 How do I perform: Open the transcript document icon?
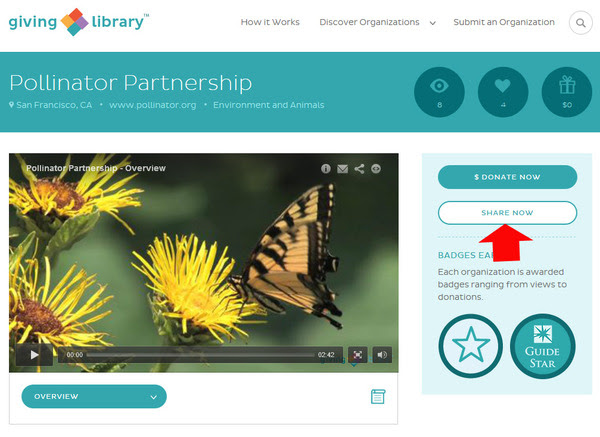point(378,396)
